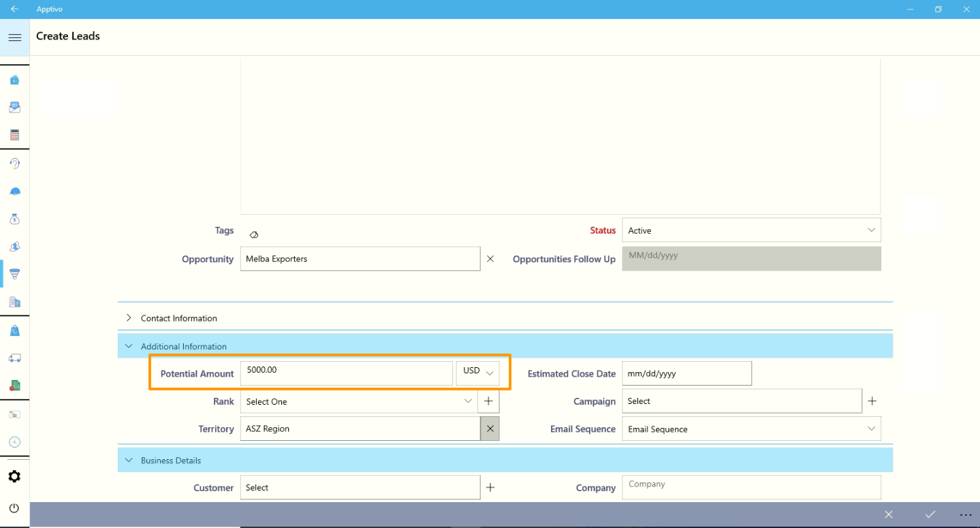
Task: Click the plus button beside Campaign
Action: 872,401
